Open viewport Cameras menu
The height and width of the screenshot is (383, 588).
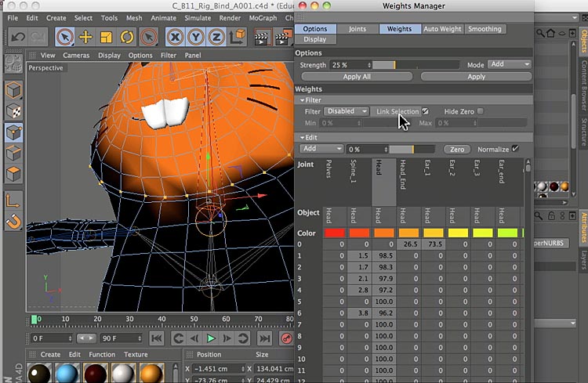(x=76, y=55)
